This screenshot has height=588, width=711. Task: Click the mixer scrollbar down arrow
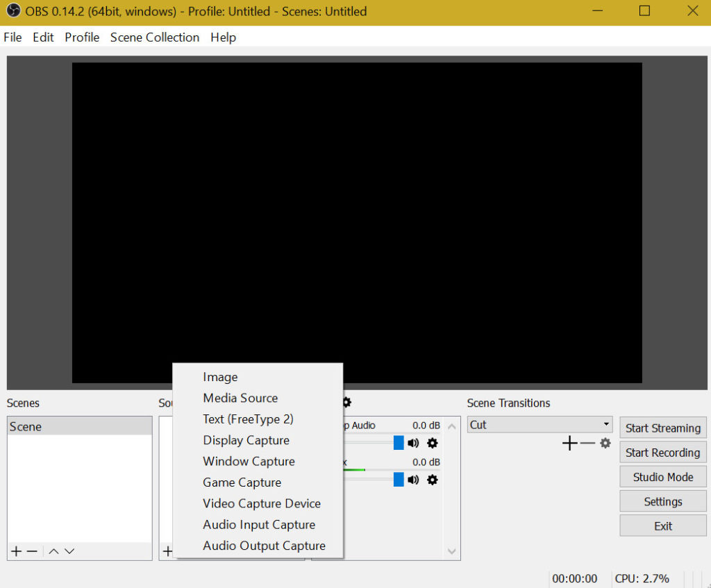pyautogui.click(x=451, y=551)
